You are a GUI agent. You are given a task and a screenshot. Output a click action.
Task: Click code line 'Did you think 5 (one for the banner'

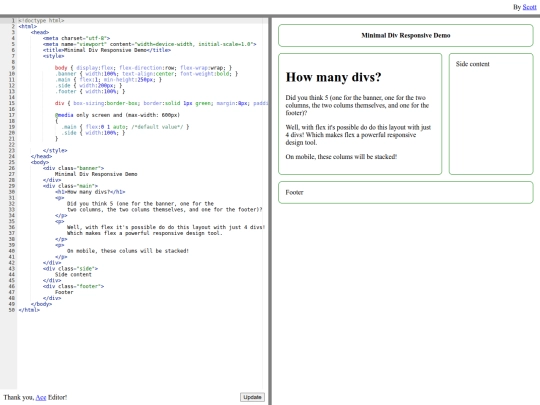point(140,204)
